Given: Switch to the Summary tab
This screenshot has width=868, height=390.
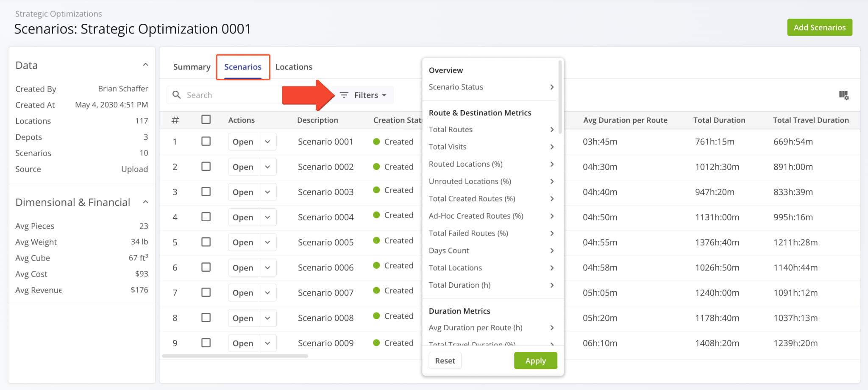Looking at the screenshot, I should 192,67.
